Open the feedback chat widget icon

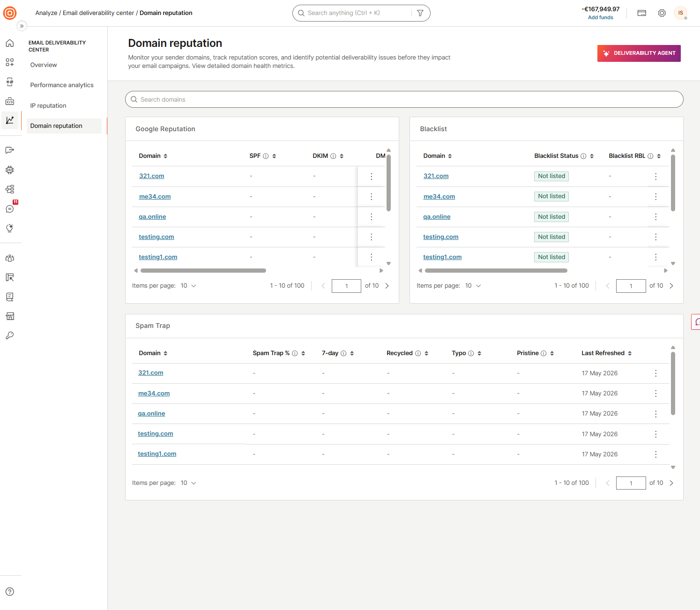696,322
